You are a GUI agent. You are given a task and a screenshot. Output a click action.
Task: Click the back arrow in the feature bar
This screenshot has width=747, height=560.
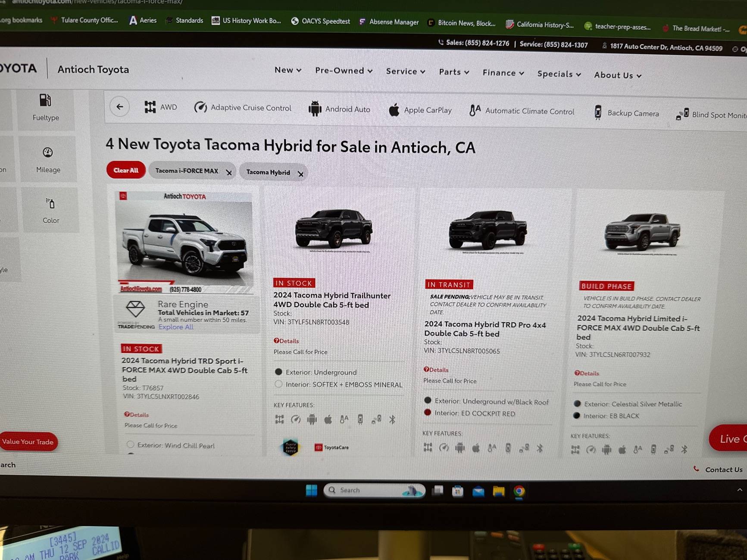(120, 106)
